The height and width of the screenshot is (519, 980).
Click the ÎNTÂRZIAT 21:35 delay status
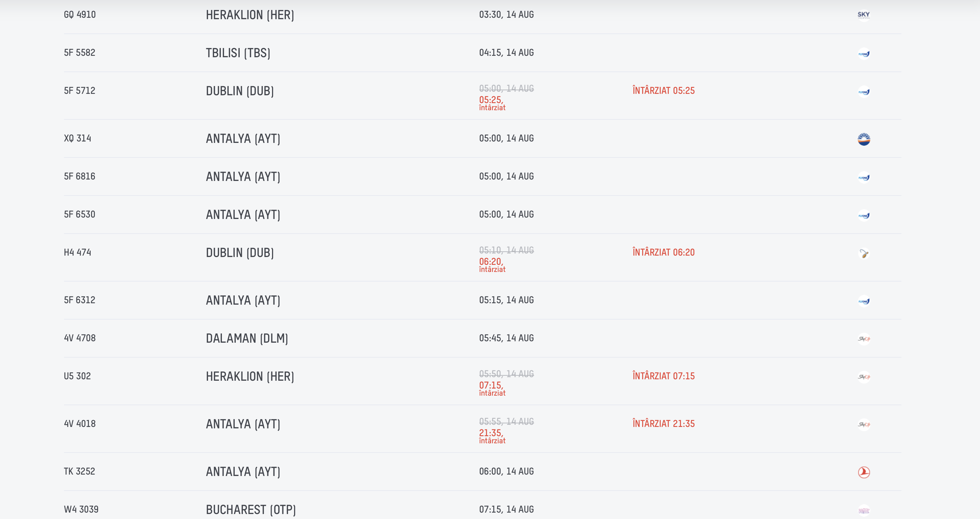tap(664, 423)
